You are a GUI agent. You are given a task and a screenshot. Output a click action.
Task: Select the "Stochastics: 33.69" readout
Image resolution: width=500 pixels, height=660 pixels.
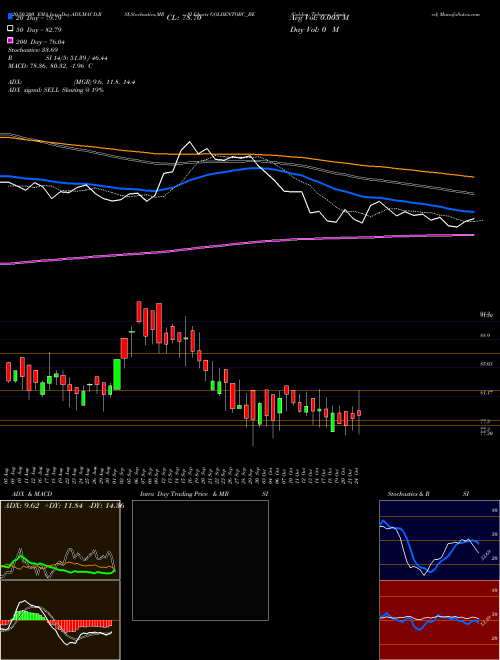pyautogui.click(x=31, y=50)
